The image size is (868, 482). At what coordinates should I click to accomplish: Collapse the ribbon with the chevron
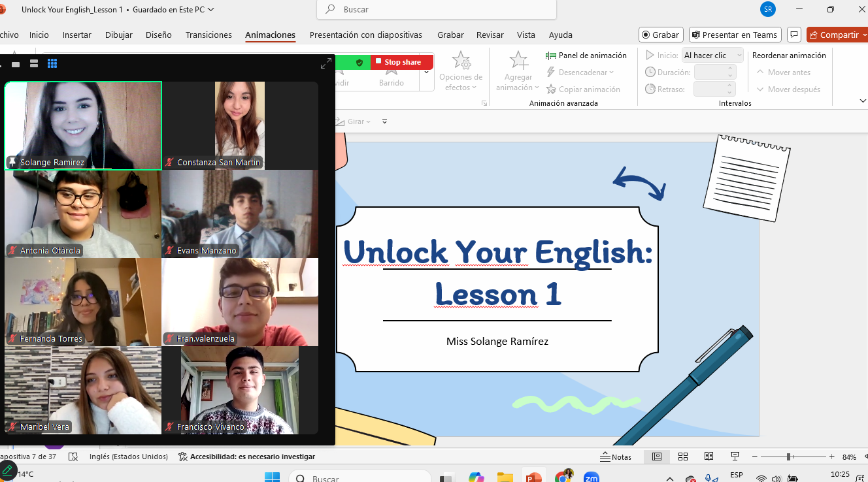(862, 101)
